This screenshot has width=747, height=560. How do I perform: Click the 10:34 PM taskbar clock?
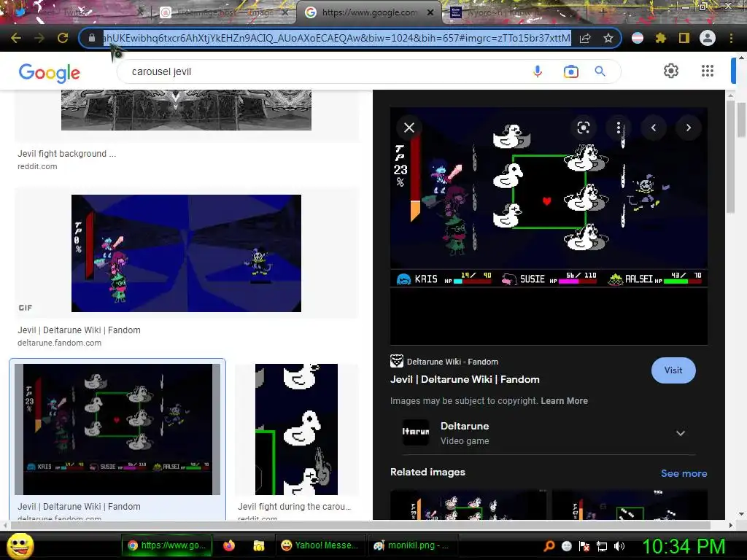pyautogui.click(x=684, y=546)
